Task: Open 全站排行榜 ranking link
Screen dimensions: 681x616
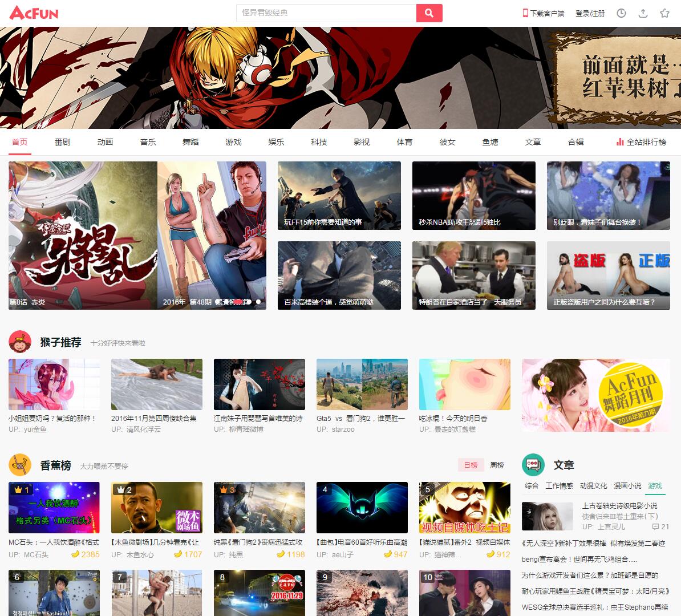Action: (646, 142)
